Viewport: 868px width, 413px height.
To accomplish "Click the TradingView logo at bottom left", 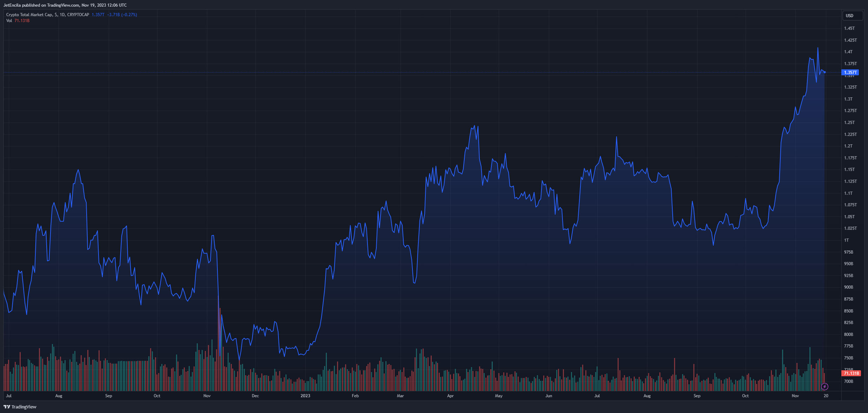I will 20,407.
